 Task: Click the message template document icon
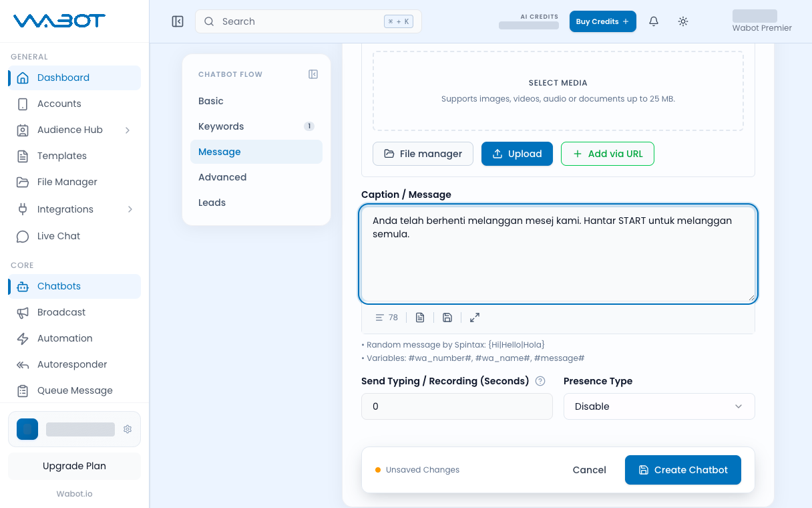pos(420,317)
